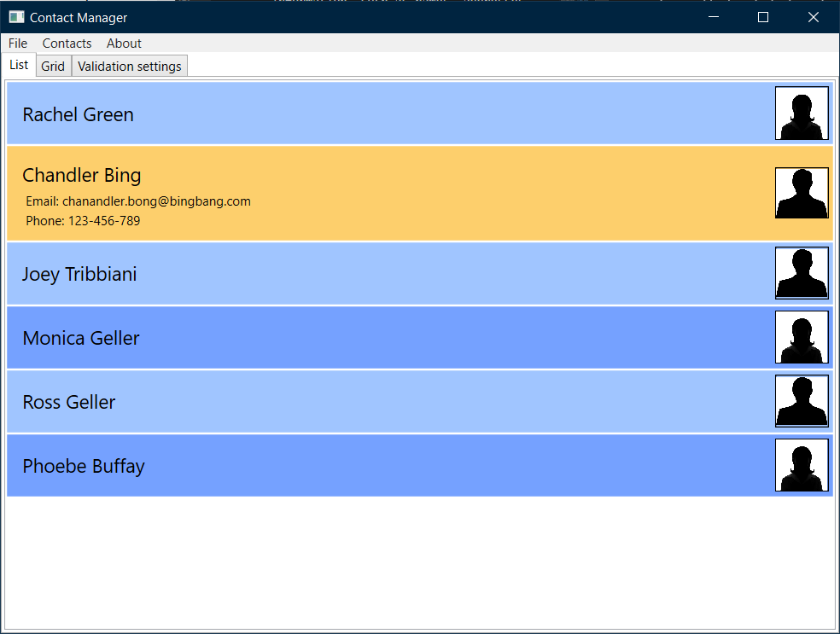Select the List tab
The height and width of the screenshot is (634, 840).
pyautogui.click(x=18, y=64)
